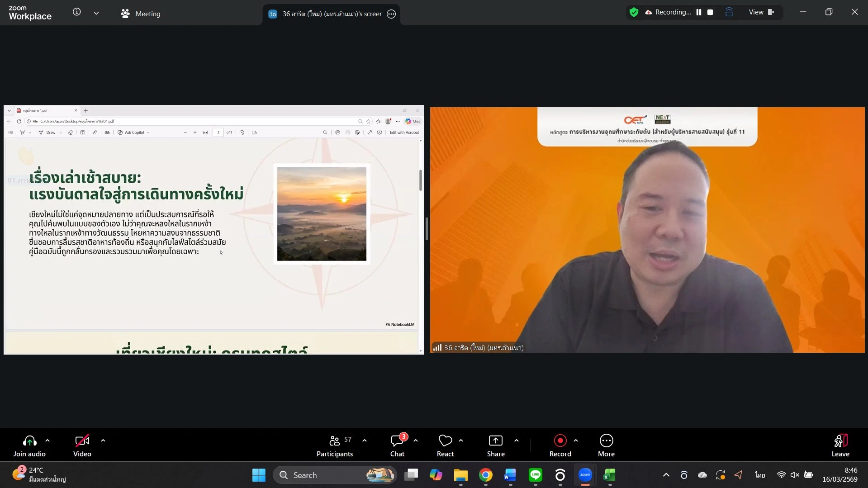This screenshot has height=488, width=868.
Task: Open the View layout options
Action: click(x=761, y=12)
